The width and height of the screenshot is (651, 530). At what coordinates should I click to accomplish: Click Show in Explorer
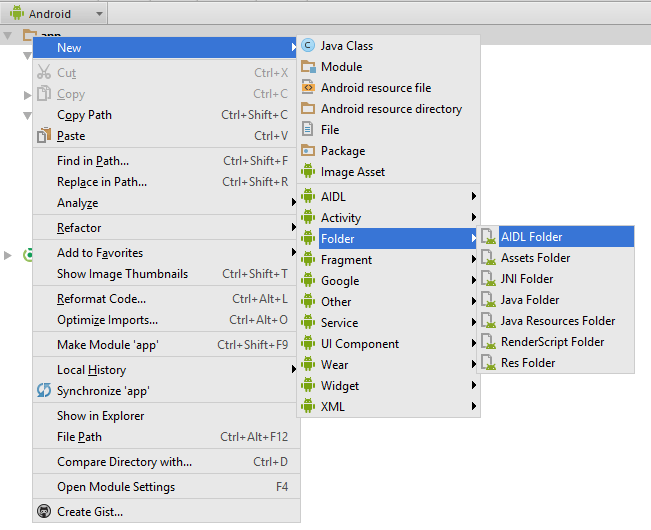point(100,416)
